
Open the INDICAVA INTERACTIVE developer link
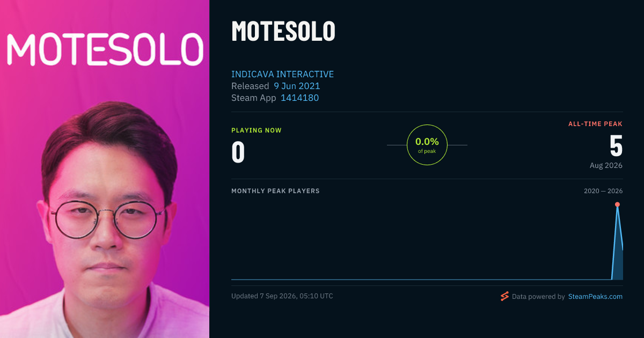coord(282,74)
